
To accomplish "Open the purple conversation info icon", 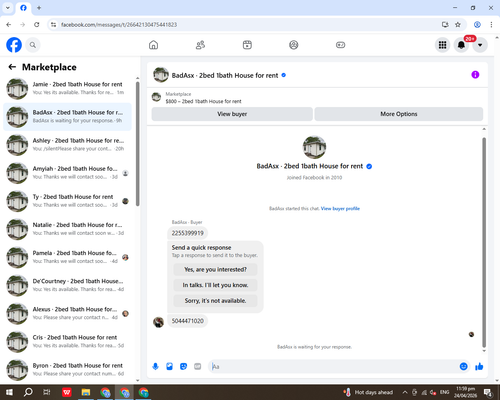I will 475,75.
